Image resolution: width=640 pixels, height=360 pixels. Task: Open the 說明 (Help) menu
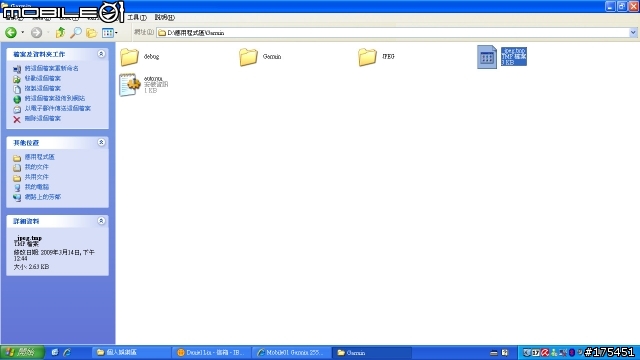[164, 18]
